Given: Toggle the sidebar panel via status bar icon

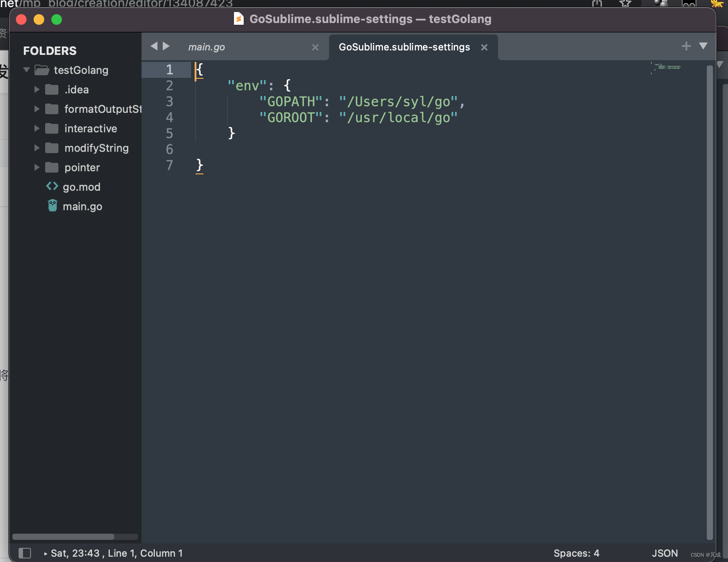Looking at the screenshot, I should tap(25, 553).
